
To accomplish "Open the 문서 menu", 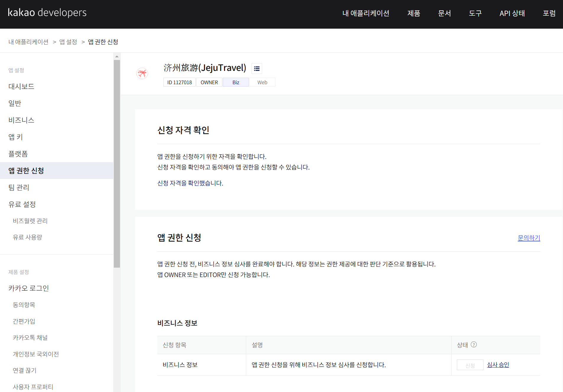I will (444, 13).
